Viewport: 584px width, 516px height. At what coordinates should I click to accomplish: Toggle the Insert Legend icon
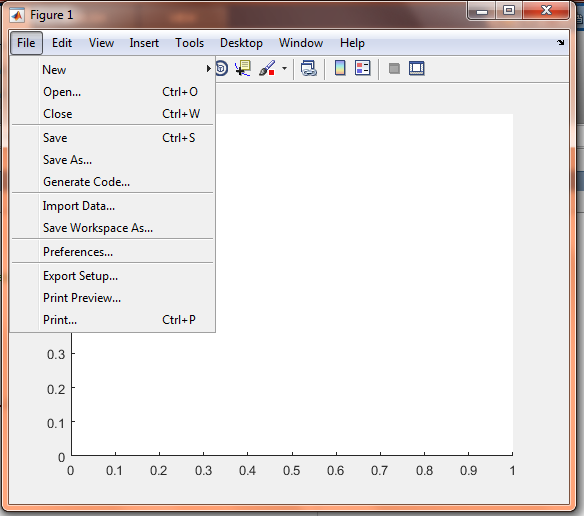(x=362, y=68)
